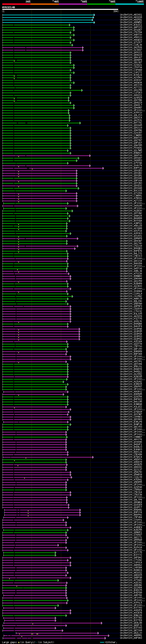Select the UniRef100_P93691 label
The width and height of the screenshot is (146, 644).
(x=131, y=148)
